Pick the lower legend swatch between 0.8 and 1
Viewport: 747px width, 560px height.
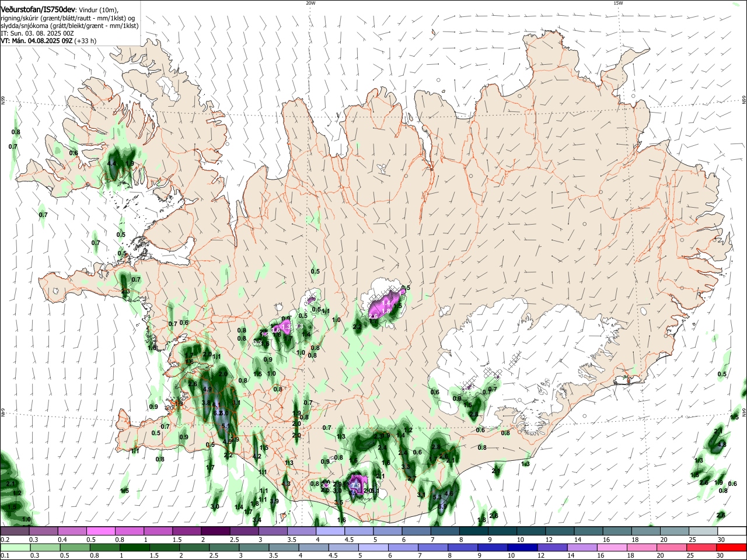click(105, 547)
